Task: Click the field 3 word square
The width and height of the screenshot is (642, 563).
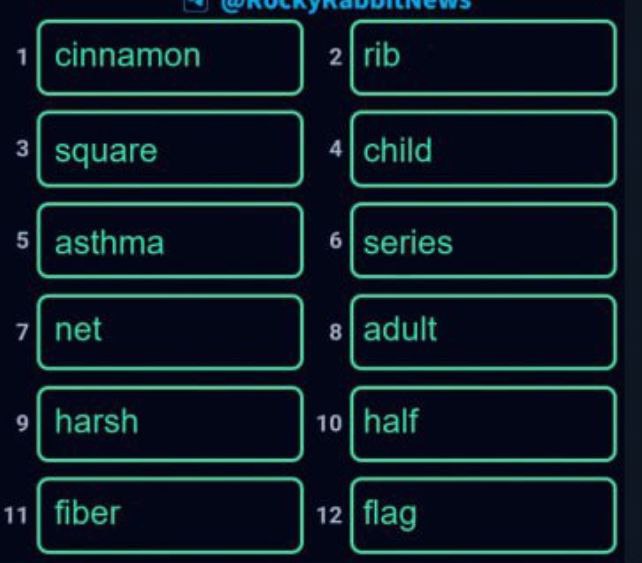Action: click(170, 149)
